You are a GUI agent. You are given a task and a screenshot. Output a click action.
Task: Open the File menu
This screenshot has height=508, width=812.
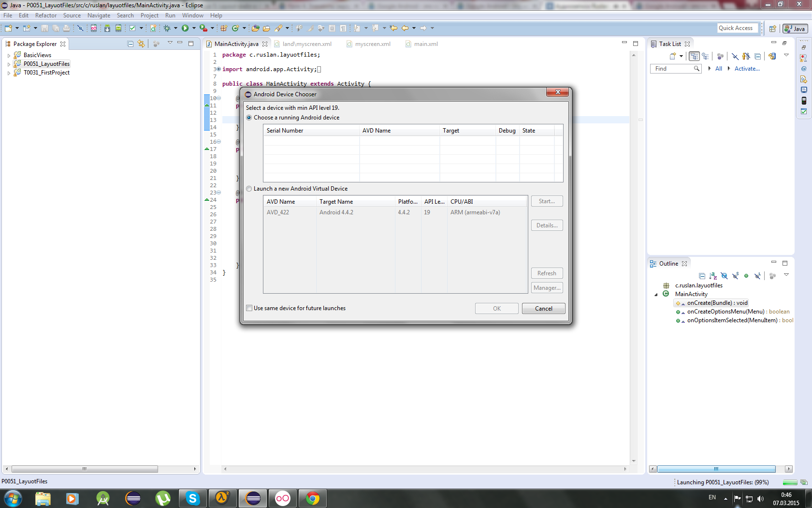8,15
